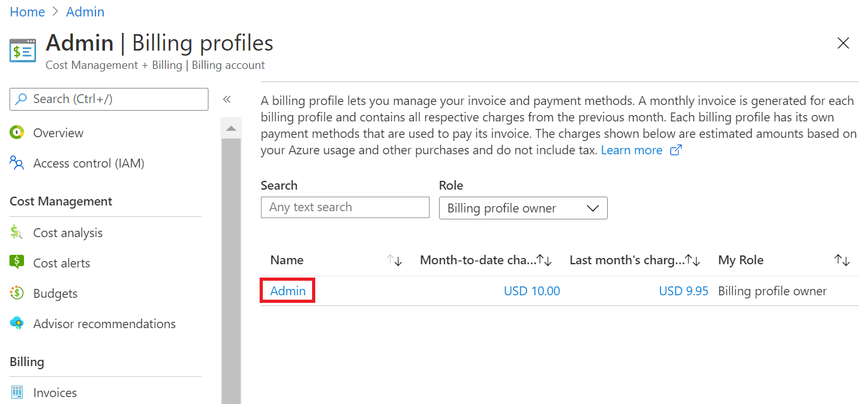The width and height of the screenshot is (868, 404).
Task: Collapse the sidebar with the double chevron
Action: [227, 99]
